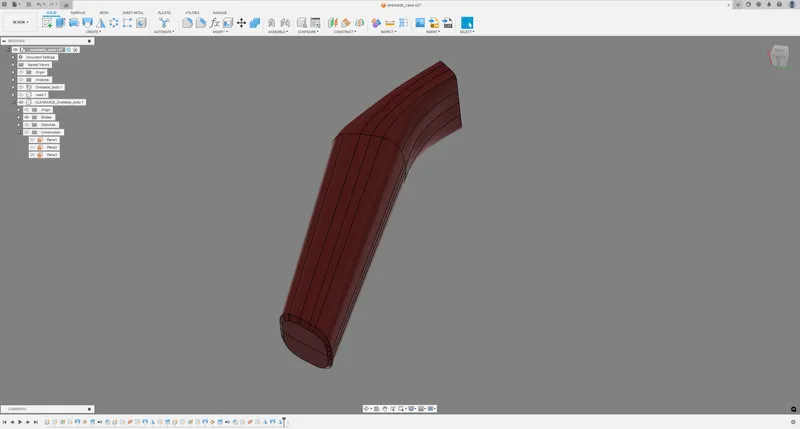Screen dimensions: 800x429
Task: Open the Design workspace dropdown
Action: click(20, 22)
